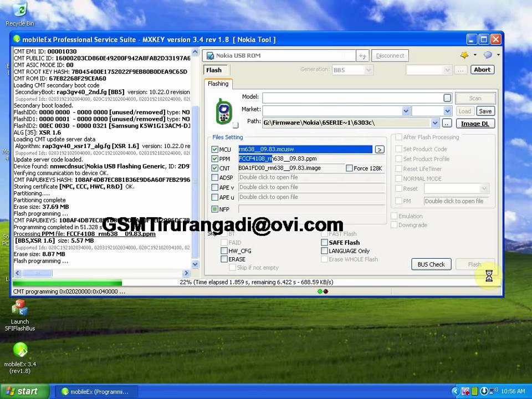Enable the APE u checkbox
The image size is (532, 399).
(x=215, y=197)
